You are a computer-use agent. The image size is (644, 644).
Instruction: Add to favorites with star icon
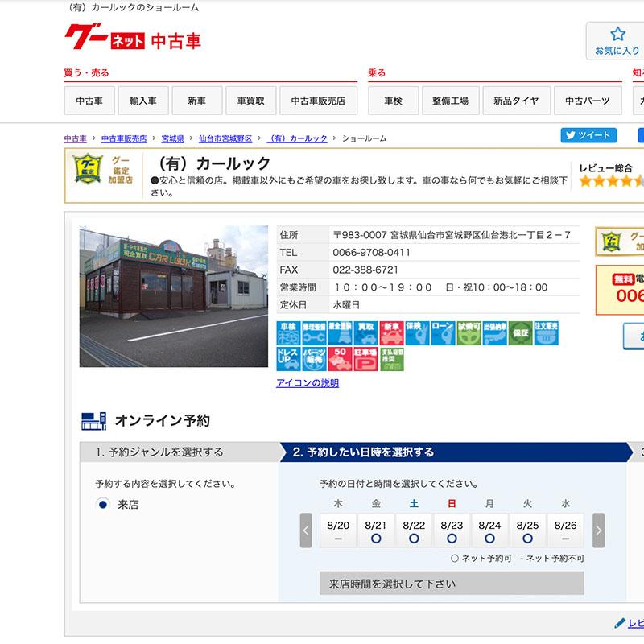(x=617, y=41)
